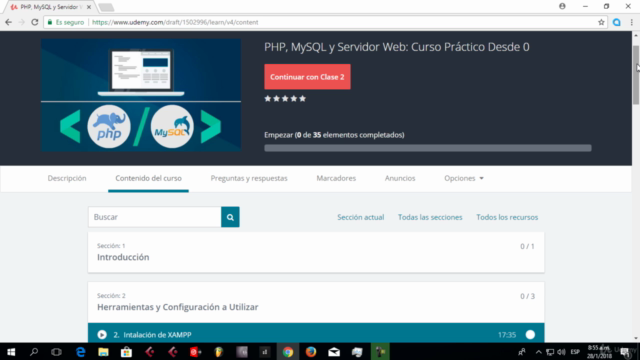
Task: Click the network tray icon
Action: [x=550, y=352]
